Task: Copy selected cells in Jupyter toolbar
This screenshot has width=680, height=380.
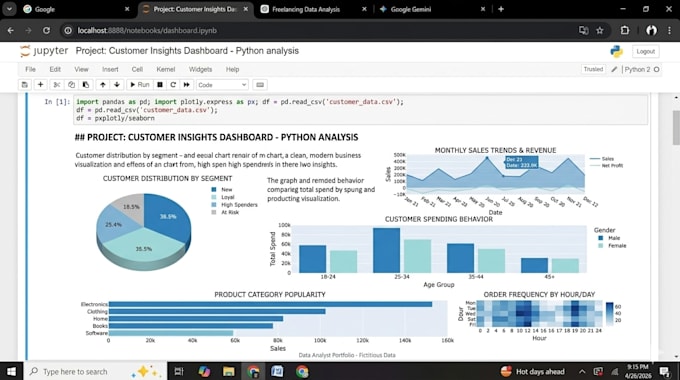Action: [71, 85]
